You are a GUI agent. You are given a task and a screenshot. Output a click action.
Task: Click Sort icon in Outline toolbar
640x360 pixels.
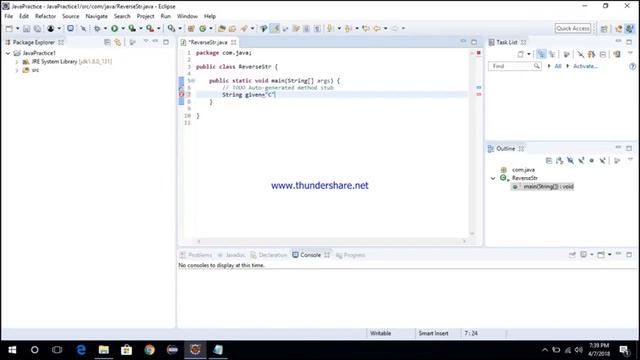(x=559, y=160)
